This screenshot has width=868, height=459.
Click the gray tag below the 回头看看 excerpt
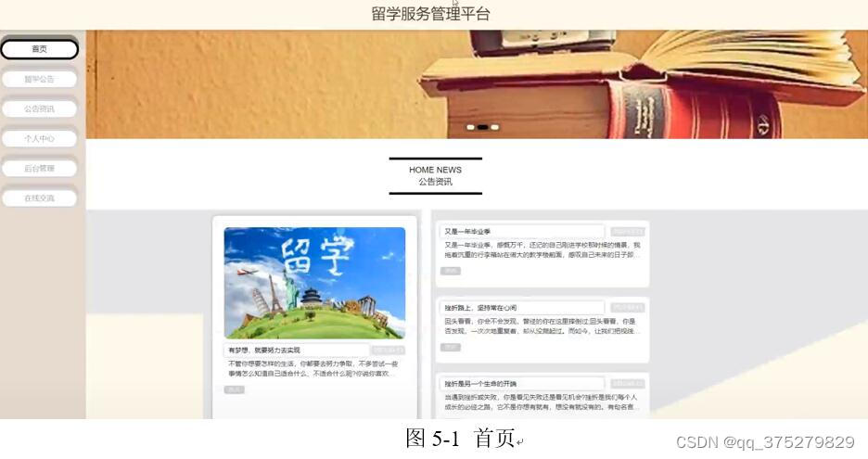point(450,347)
